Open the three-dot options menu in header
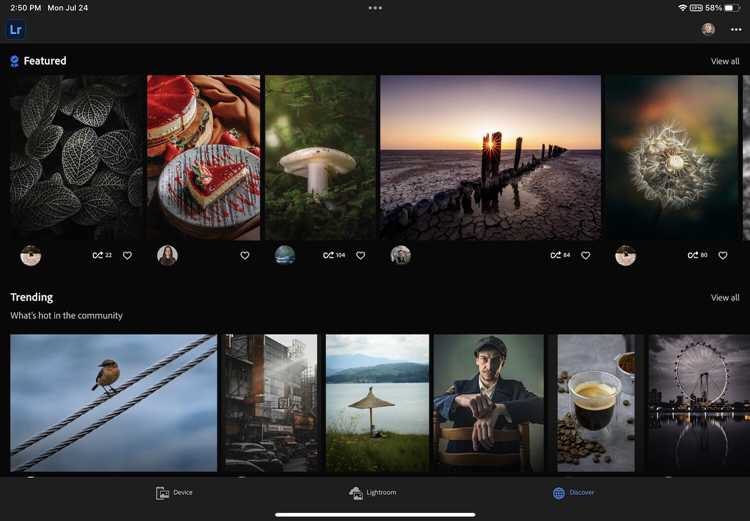Image resolution: width=750 pixels, height=521 pixels. (736, 30)
